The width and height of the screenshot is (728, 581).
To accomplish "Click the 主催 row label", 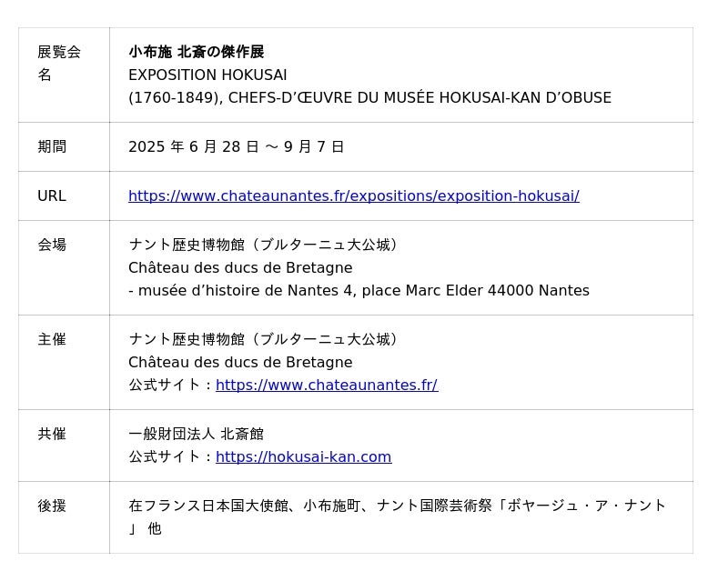I will (51, 339).
